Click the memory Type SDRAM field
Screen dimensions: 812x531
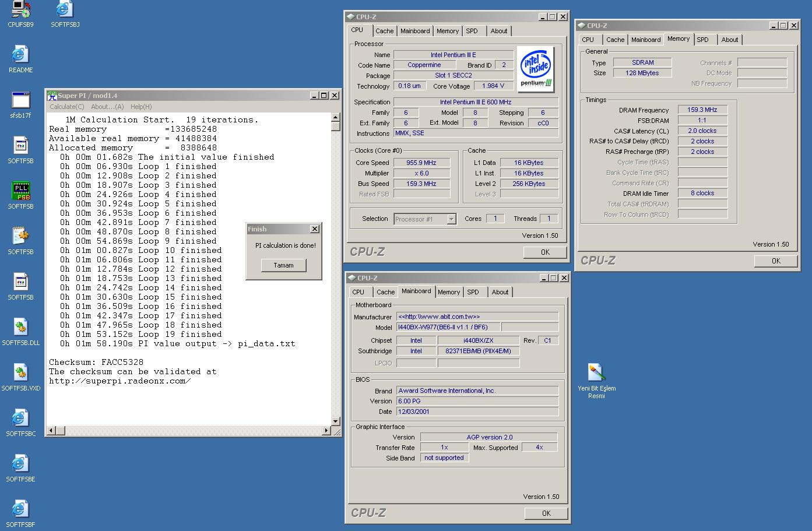pyautogui.click(x=643, y=62)
